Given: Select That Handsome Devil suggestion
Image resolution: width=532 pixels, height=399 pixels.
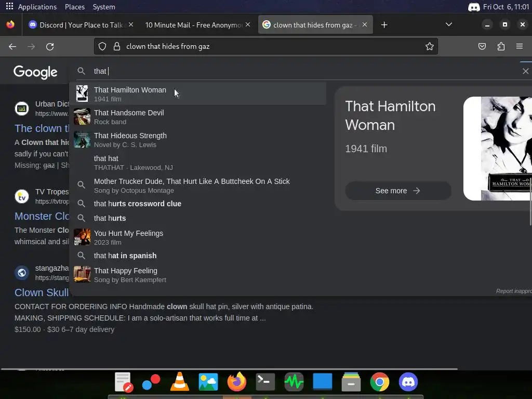Looking at the screenshot, I should point(198,117).
